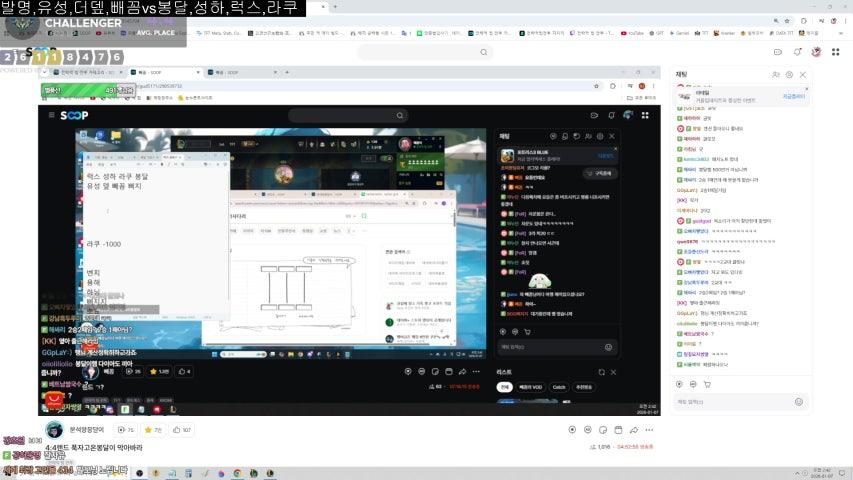This screenshot has height=480, width=853.
Task: Select the Catch pill in the inner list panel
Action: [x=559, y=387]
